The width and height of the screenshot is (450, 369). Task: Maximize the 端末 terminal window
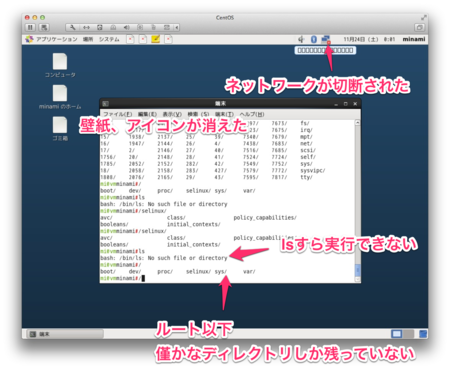pos(346,104)
